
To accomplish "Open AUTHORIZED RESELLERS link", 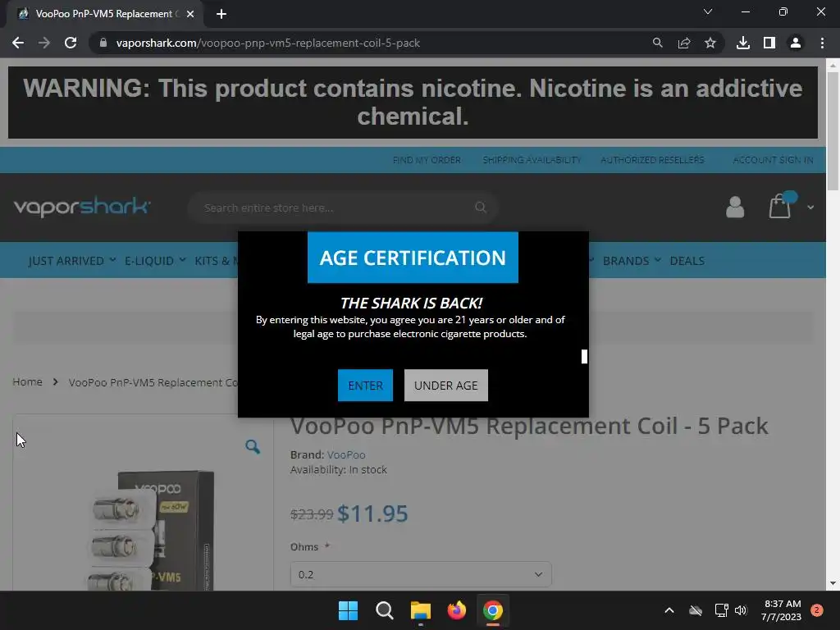I will click(x=652, y=160).
